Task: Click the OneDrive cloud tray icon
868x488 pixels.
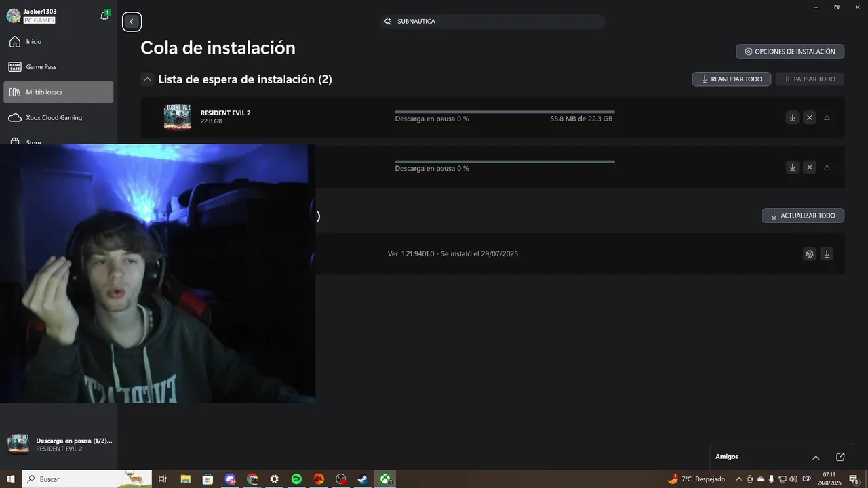Action: (761, 479)
